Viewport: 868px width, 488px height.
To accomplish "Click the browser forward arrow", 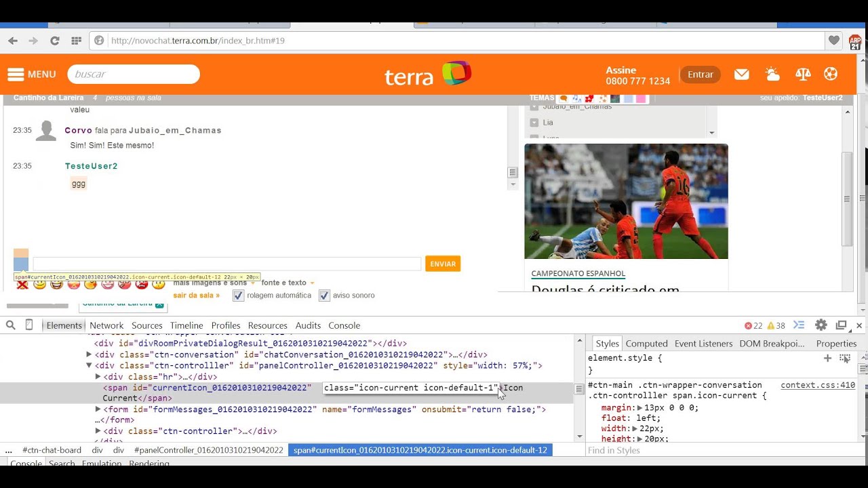I will [x=33, y=41].
